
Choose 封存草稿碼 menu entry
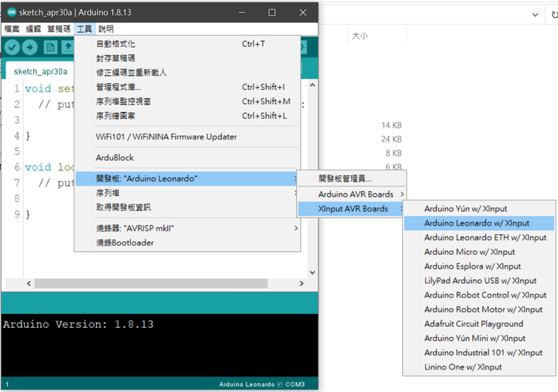click(x=188, y=58)
